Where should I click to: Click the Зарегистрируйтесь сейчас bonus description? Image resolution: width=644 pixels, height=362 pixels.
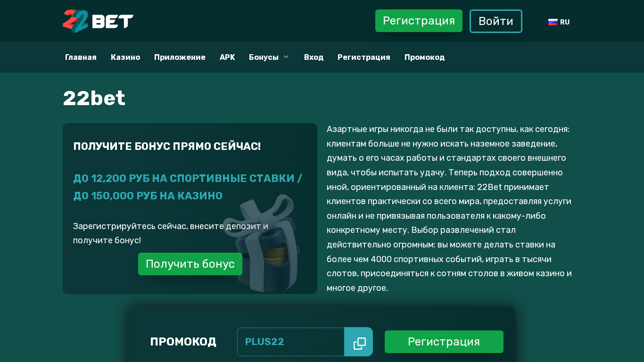click(171, 233)
